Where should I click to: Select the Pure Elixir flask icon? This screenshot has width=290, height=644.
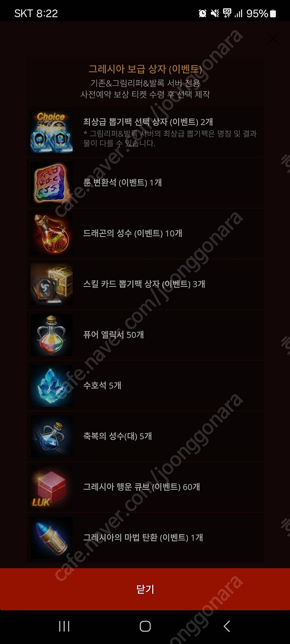coord(51,335)
